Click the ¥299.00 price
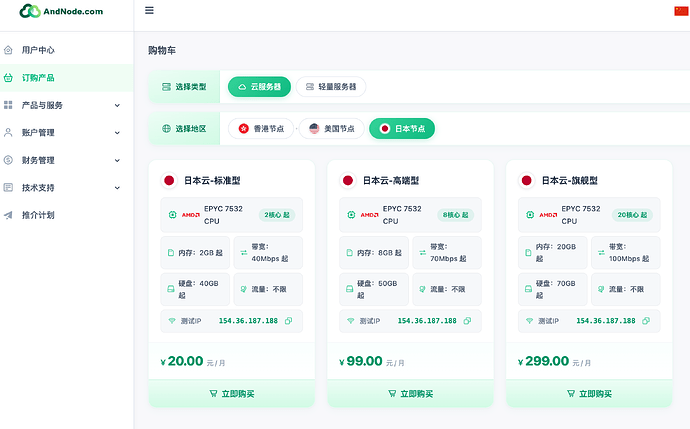690x429 pixels. [x=543, y=361]
